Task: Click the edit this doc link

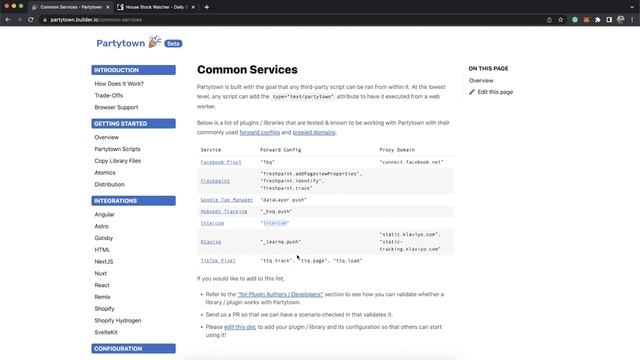Action: 240,327
